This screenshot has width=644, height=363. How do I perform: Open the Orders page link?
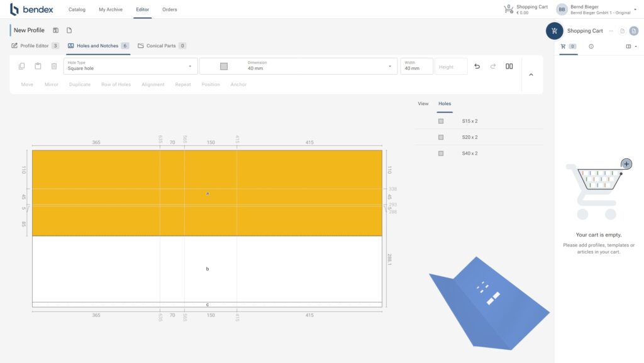click(169, 9)
